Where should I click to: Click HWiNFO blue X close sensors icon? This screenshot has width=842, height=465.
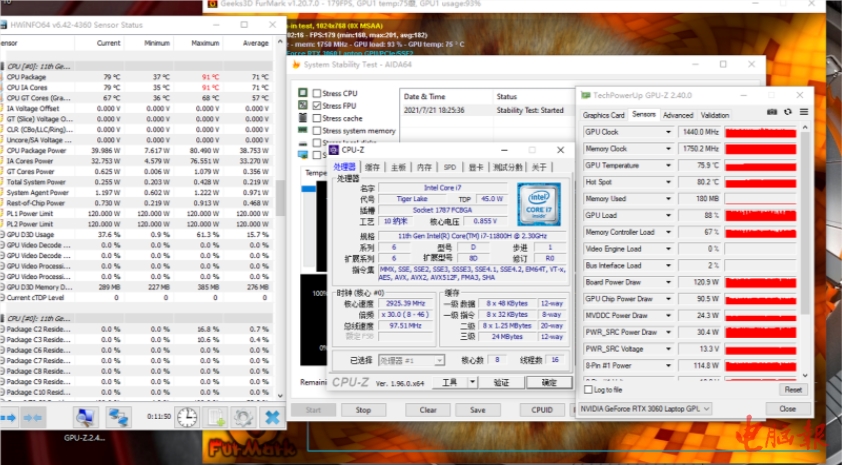(x=271, y=417)
